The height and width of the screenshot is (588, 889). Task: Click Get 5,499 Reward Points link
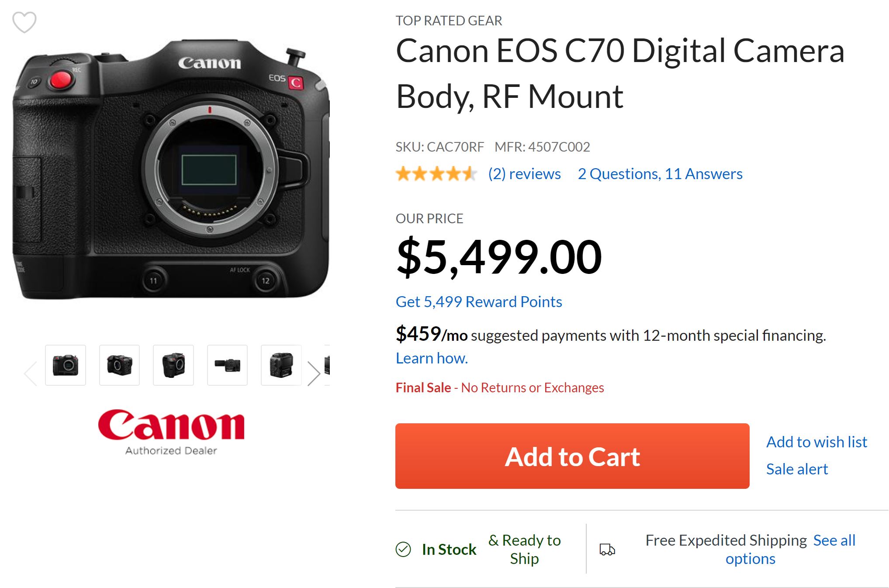[479, 302]
